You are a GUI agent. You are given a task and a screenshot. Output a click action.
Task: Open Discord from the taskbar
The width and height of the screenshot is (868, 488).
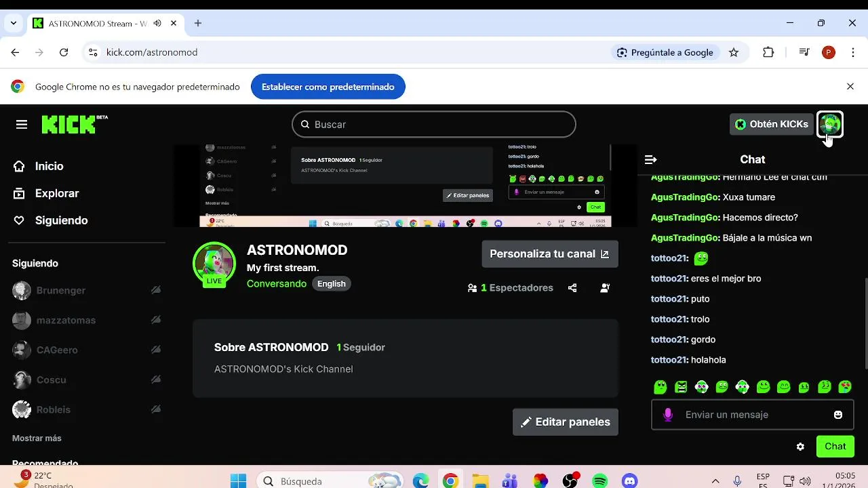(x=630, y=481)
